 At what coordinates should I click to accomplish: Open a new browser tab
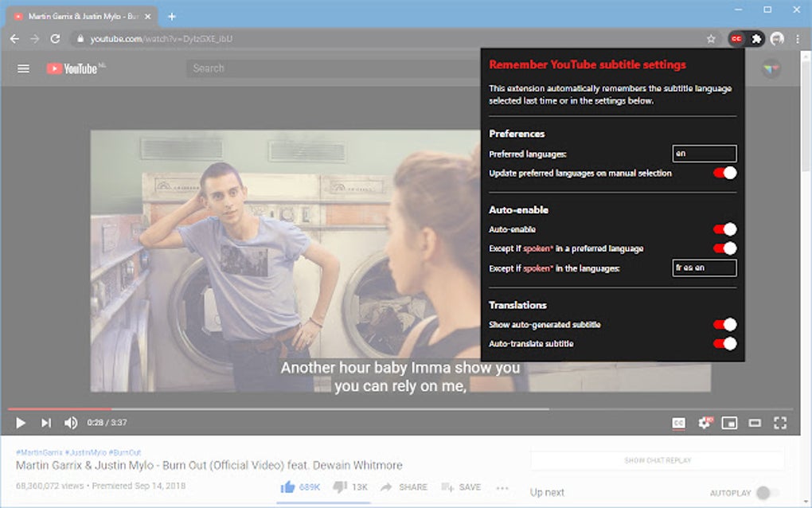point(171,15)
